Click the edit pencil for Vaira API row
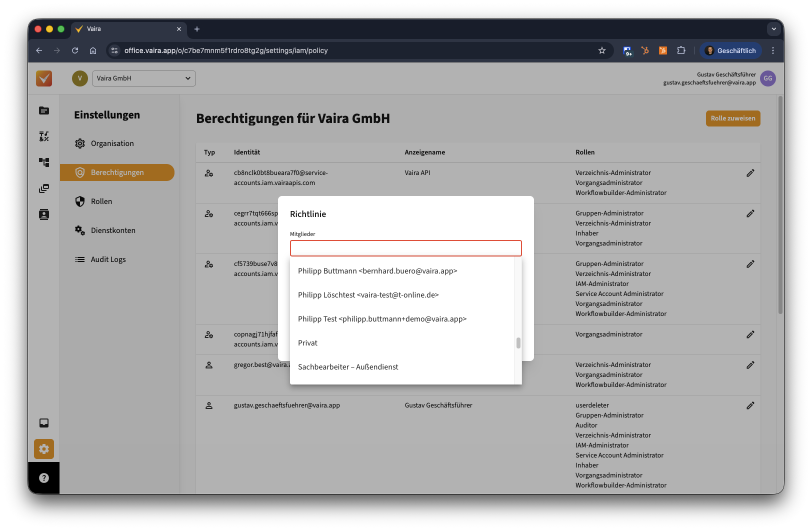The image size is (812, 531). click(750, 173)
